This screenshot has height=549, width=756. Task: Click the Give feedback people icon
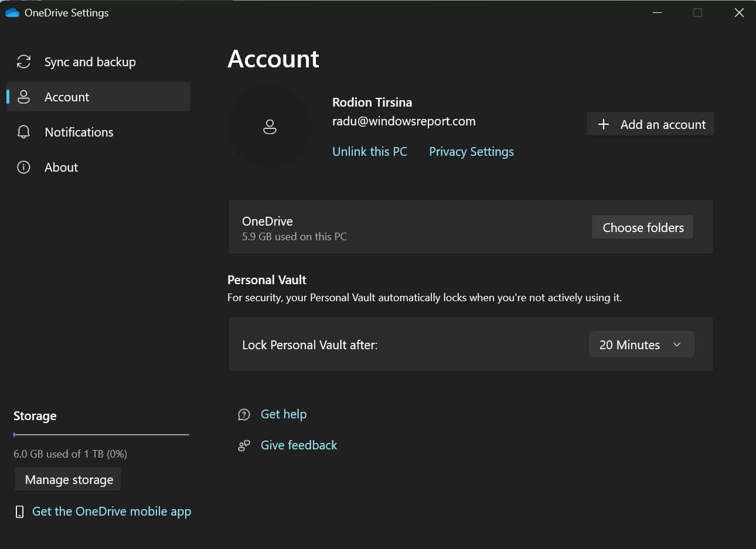click(x=244, y=445)
